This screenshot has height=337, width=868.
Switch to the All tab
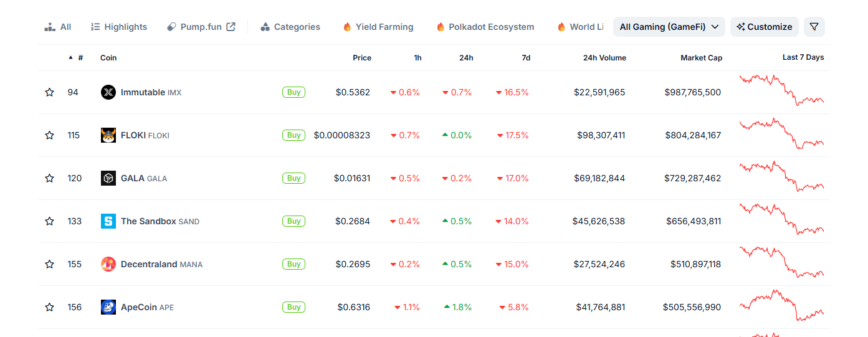coord(58,27)
